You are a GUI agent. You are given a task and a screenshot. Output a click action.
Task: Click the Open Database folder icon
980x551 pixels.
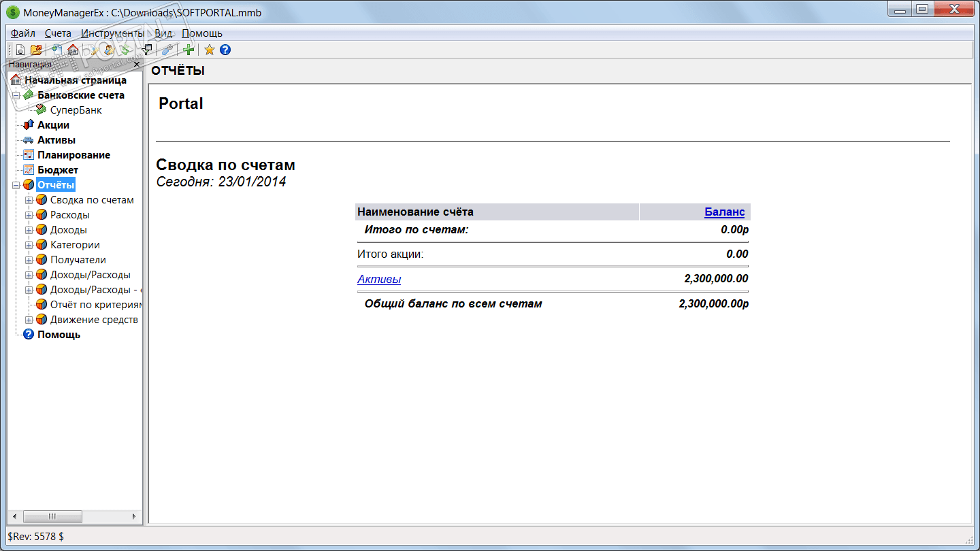coord(36,50)
